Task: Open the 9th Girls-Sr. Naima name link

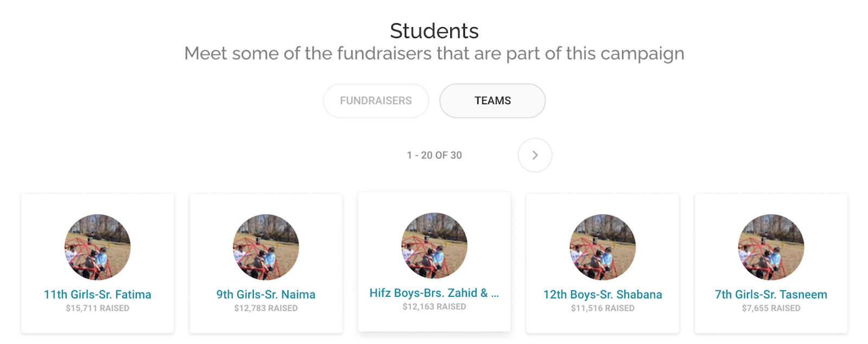Action: (266, 295)
